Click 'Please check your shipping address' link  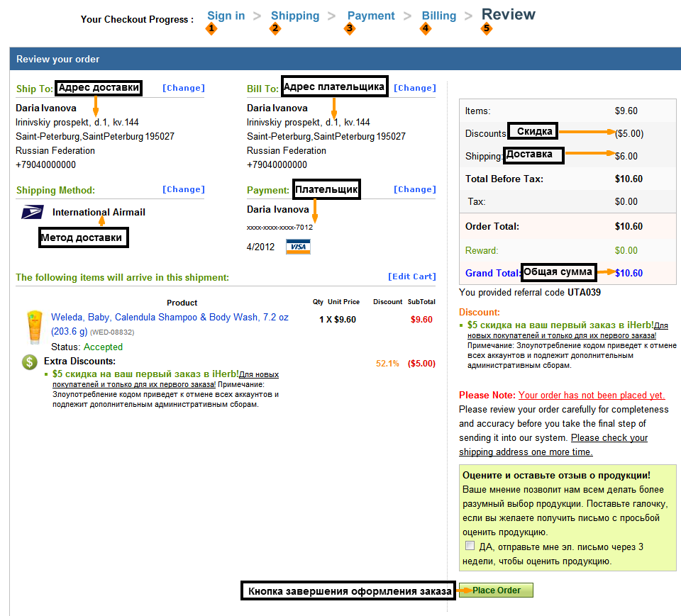coord(553,444)
